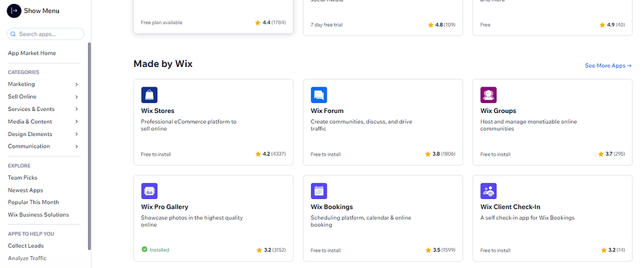Click the 'Free plan available' text
The width and height of the screenshot is (644, 268).
(162, 22)
